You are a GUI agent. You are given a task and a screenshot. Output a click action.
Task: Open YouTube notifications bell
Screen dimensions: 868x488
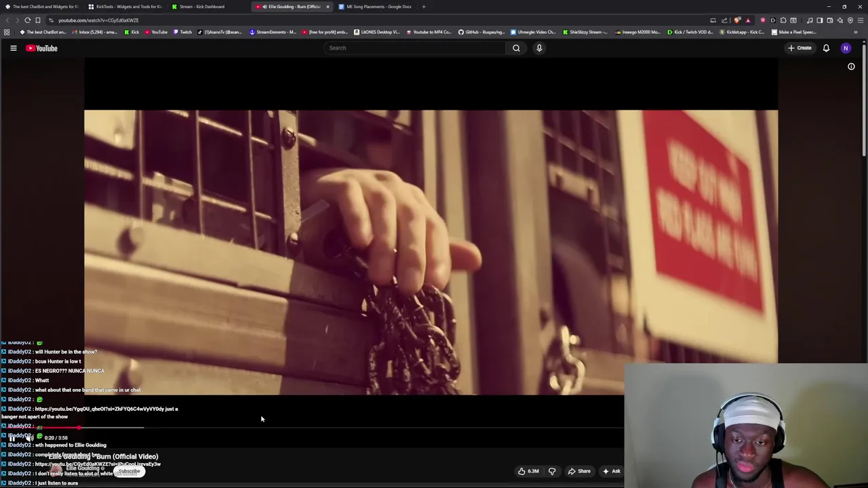826,48
